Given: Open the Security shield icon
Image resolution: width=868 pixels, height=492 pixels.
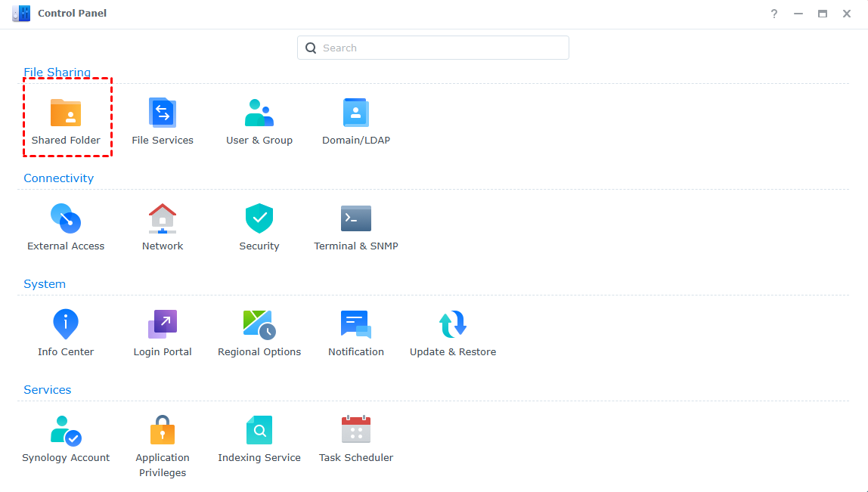Looking at the screenshot, I should click(x=259, y=218).
